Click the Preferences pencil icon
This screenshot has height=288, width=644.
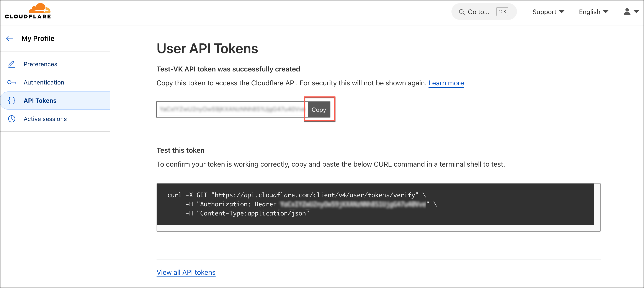[11, 64]
